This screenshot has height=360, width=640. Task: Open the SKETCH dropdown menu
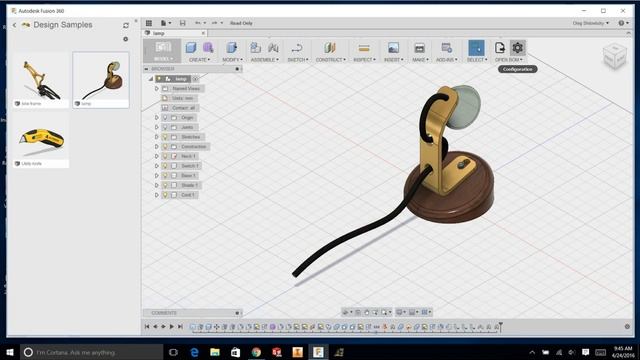(298, 60)
